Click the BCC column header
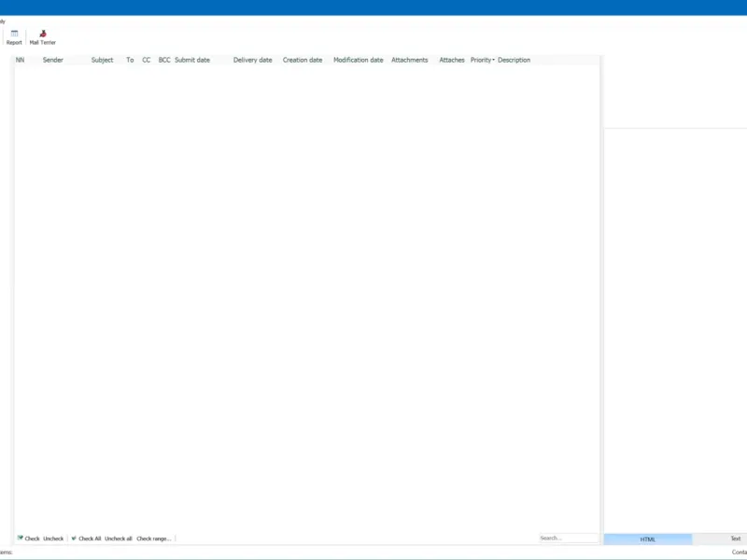This screenshot has width=747, height=560. (x=164, y=60)
